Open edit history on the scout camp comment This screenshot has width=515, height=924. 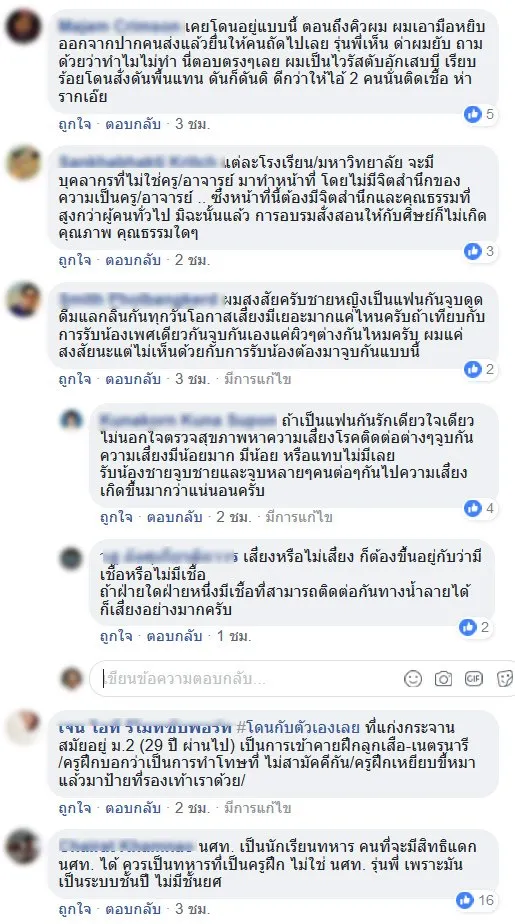coord(257,808)
